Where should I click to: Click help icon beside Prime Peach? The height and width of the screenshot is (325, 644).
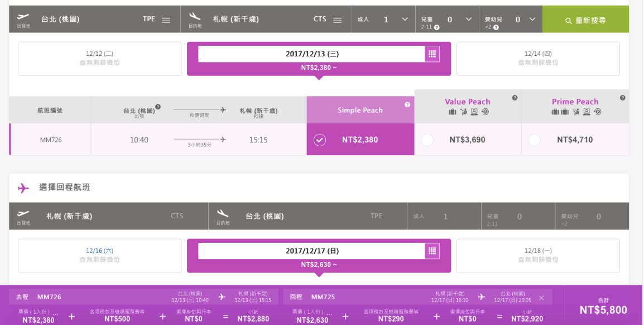tap(622, 98)
